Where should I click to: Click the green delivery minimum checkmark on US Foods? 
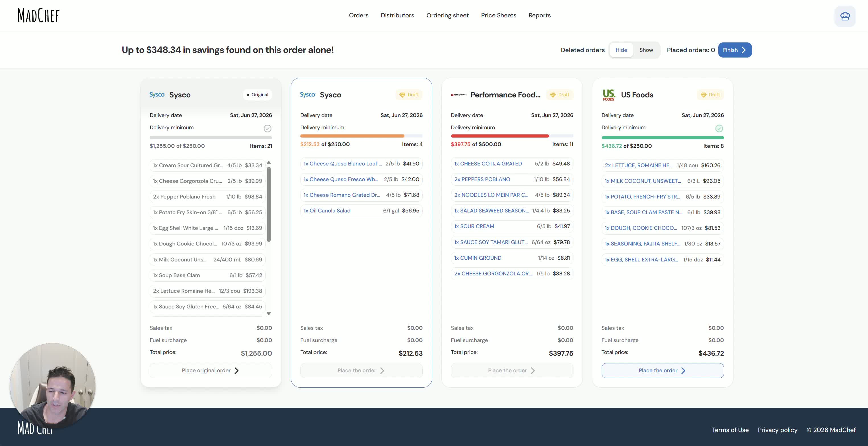point(719,128)
